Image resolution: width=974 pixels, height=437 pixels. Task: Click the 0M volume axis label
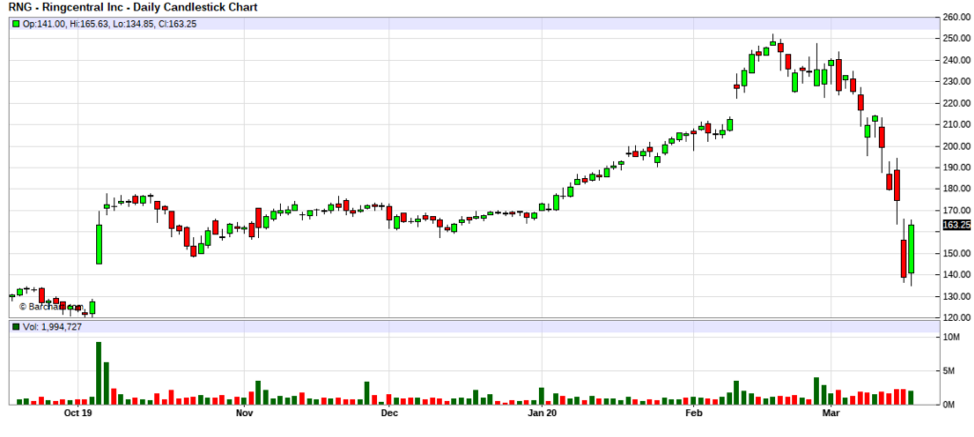coord(950,405)
